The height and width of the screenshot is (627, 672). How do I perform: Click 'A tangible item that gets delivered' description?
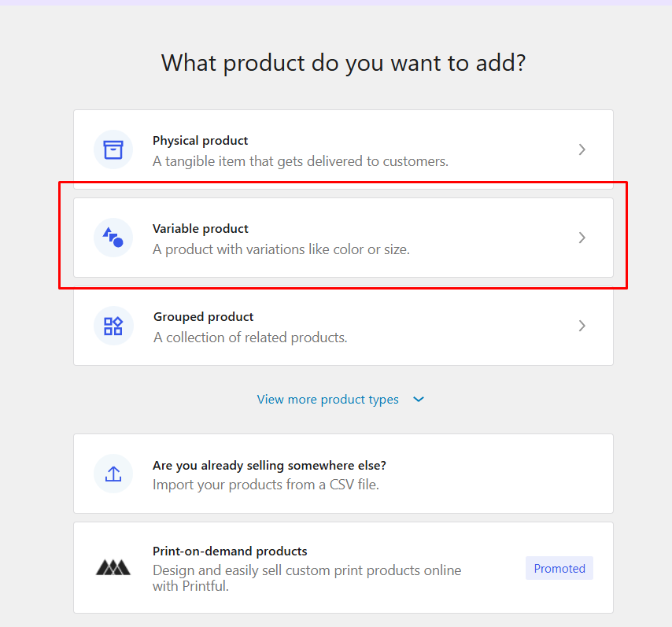301,161
